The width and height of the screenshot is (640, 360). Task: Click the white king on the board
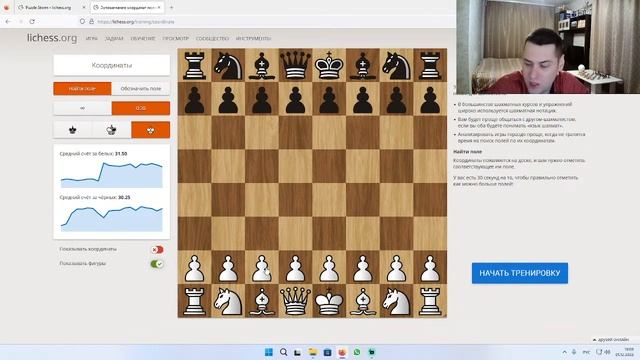(329, 301)
